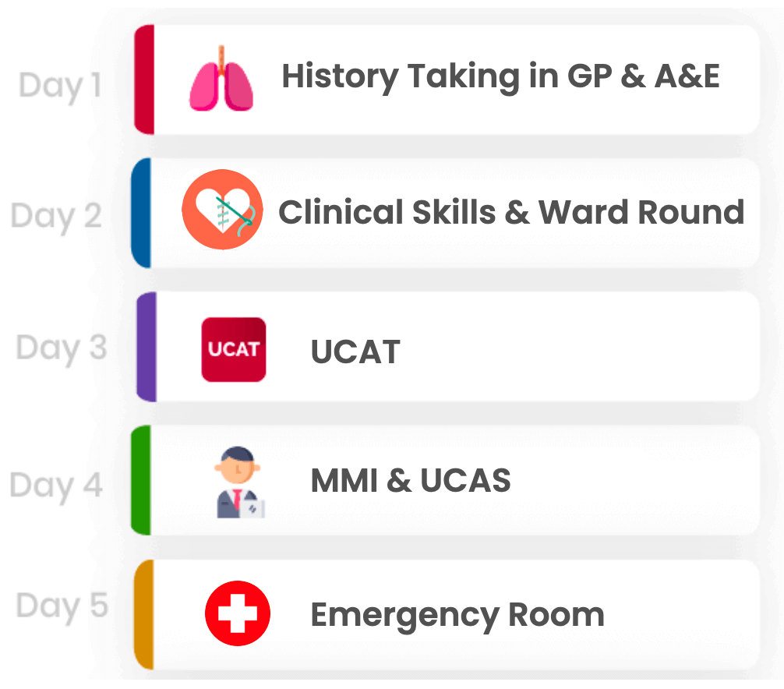Click the stitched heart icon

click(x=223, y=210)
